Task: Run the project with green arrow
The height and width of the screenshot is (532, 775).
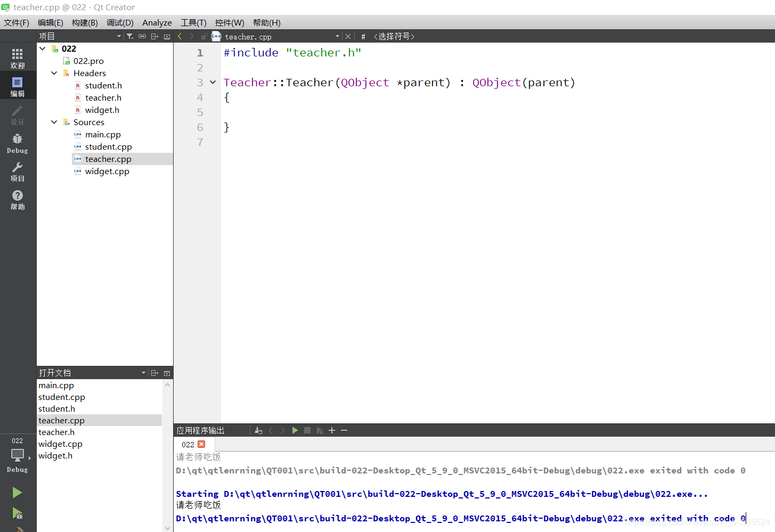Action: pos(18,493)
